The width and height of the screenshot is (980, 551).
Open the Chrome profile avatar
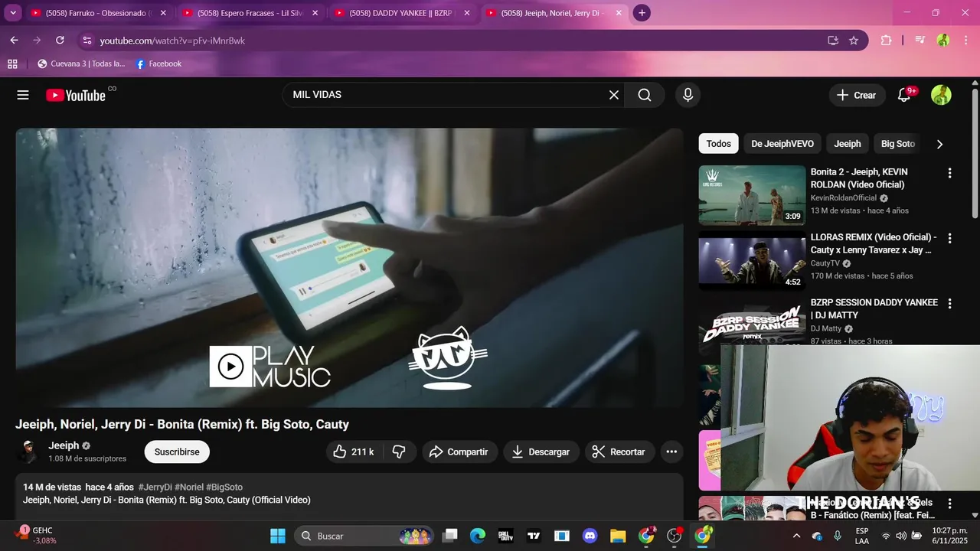[x=943, y=41]
